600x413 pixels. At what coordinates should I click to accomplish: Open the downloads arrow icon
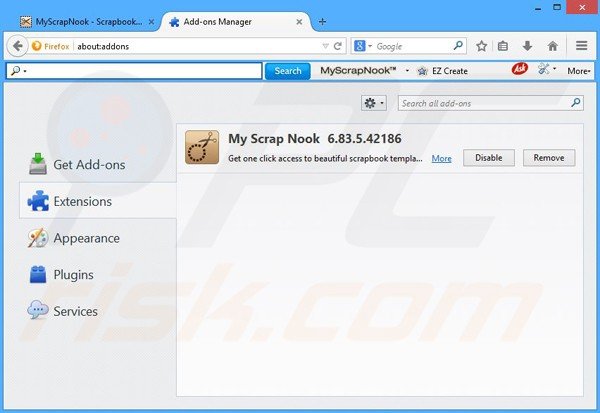pos(527,46)
